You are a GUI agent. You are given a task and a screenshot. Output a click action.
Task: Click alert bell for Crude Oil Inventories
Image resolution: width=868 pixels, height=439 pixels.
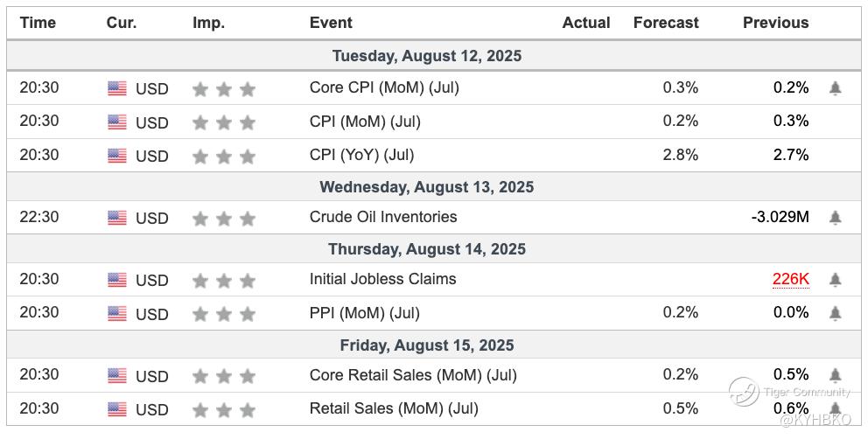(835, 218)
